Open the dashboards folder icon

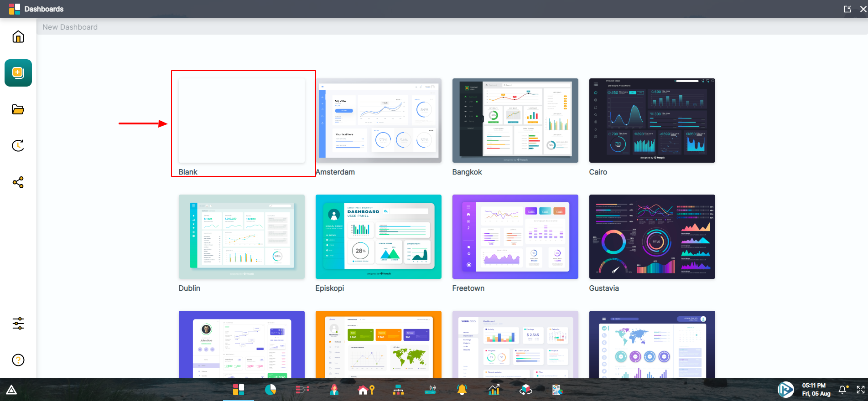click(18, 109)
